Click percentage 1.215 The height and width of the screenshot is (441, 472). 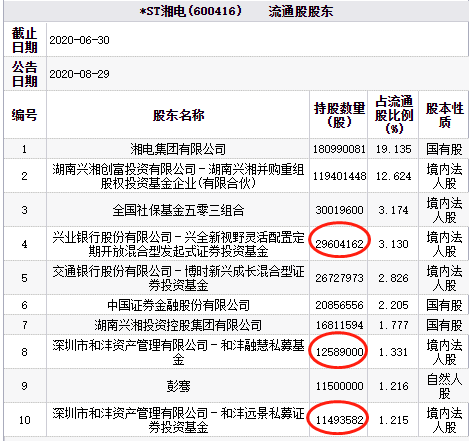click(x=393, y=420)
